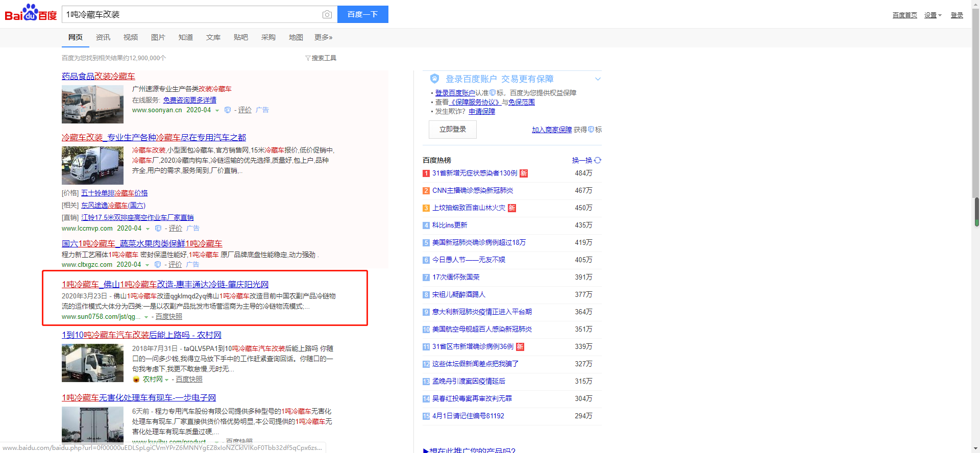
Task: Open result 1吨冷藏车无害化处理车有现车
Action: 139,397
